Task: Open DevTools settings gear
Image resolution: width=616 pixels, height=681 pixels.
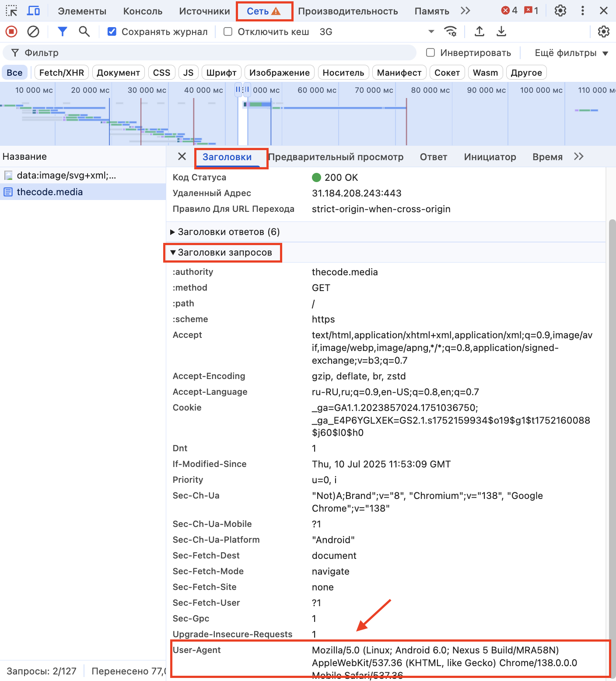Action: [x=560, y=11]
